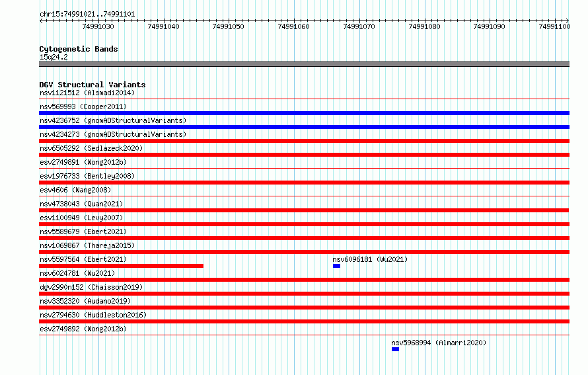Click the gray 15q24.2 cytogenetic band bar
The height and width of the screenshot is (375, 588).
pos(304,64)
